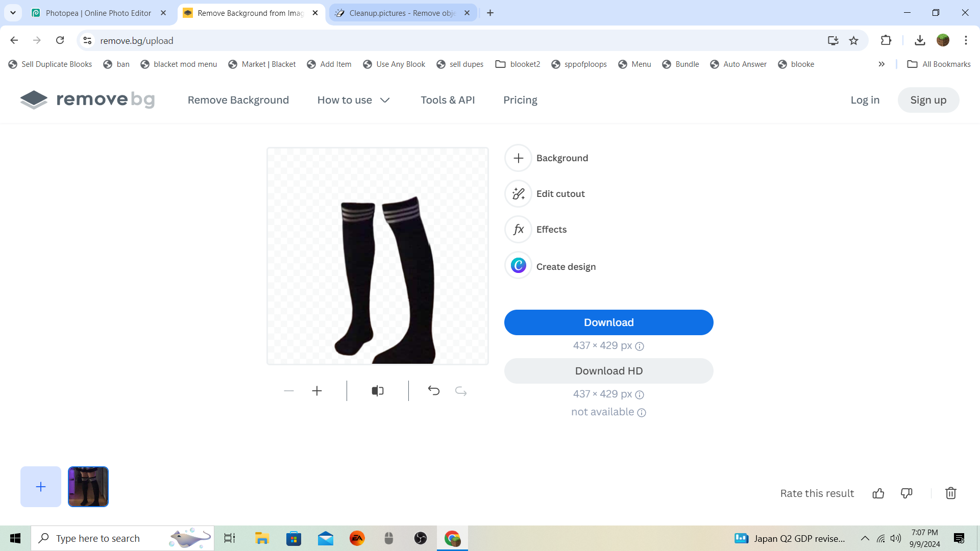Toggle before/after compare view
Viewport: 980px width, 551px height.
(x=378, y=391)
